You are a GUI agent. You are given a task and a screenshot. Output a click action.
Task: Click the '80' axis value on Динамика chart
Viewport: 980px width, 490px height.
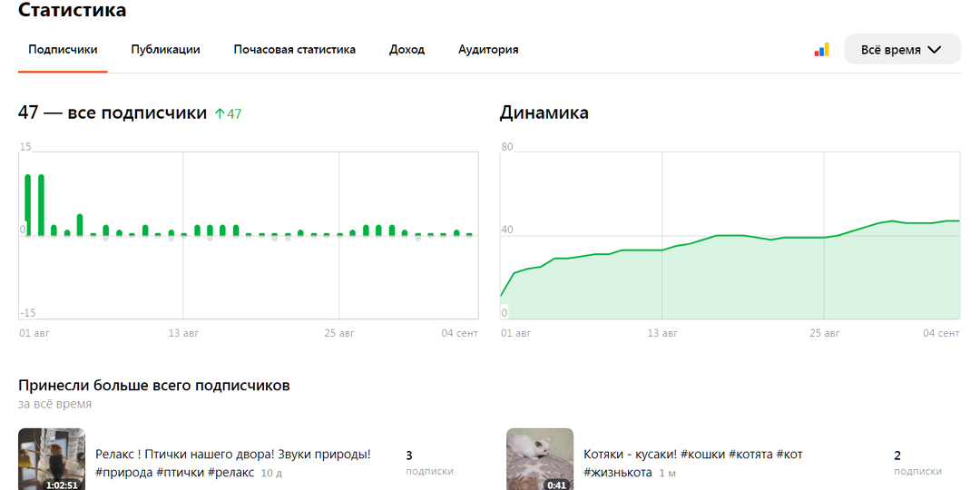click(507, 147)
